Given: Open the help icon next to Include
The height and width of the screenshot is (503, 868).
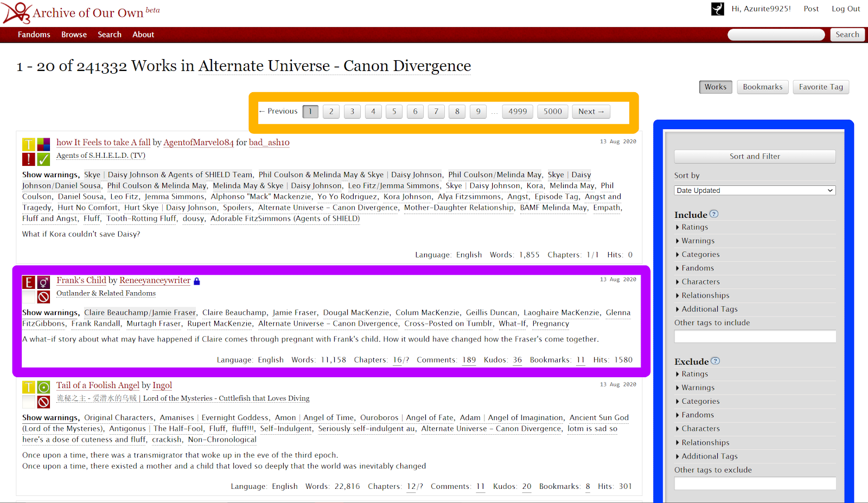Looking at the screenshot, I should [x=714, y=214].
